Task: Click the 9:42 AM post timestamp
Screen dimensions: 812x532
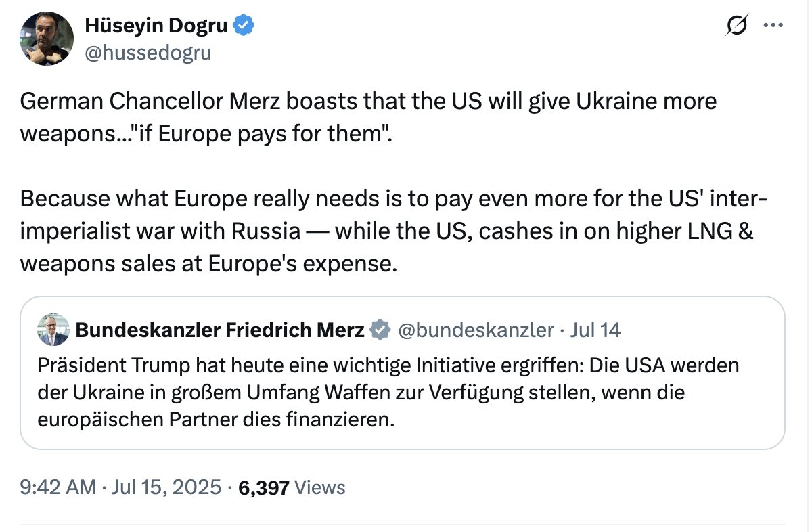Action: (58, 487)
